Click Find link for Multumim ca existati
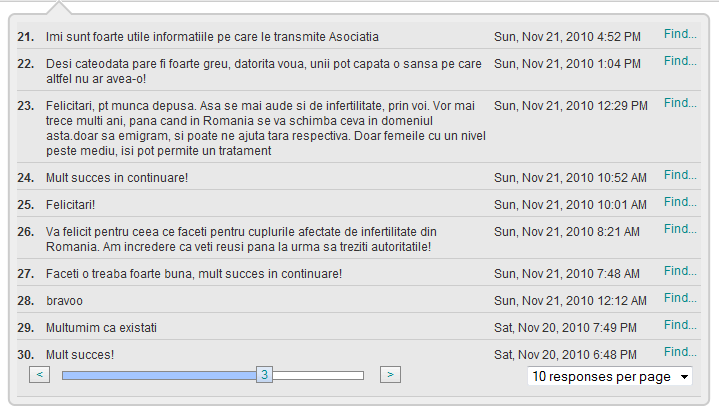719x411 pixels. pos(680,325)
